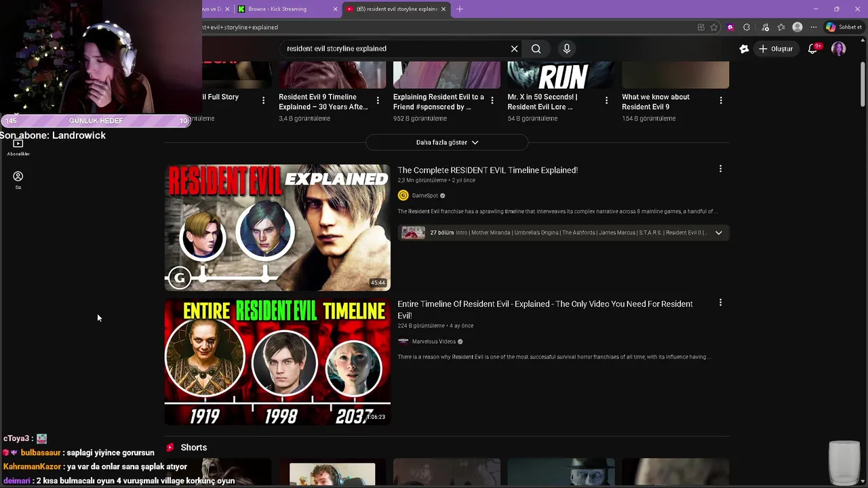
Task: Click the star-shaped icon left of Oluştur
Action: pyautogui.click(x=744, y=49)
